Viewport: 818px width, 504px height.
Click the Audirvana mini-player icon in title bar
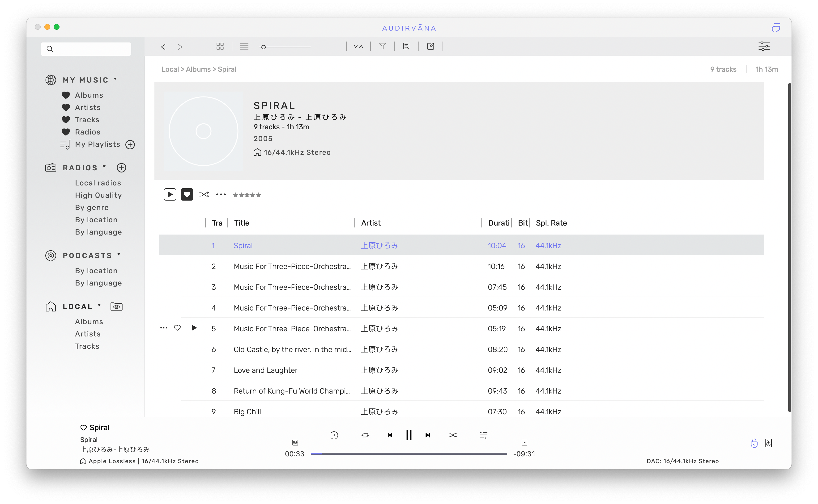point(776,27)
